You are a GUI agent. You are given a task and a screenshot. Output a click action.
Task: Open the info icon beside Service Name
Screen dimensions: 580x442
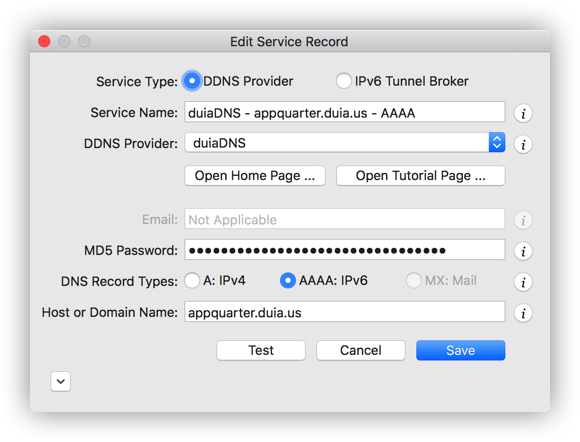(523, 113)
